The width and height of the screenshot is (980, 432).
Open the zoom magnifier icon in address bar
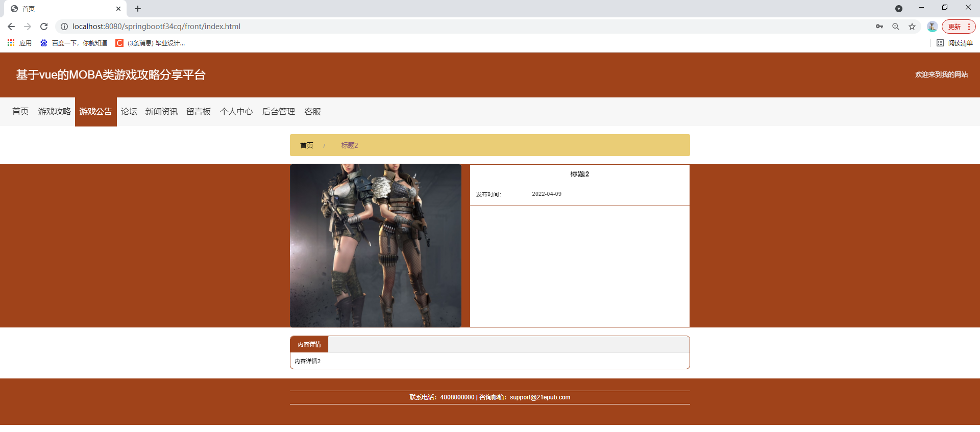point(896,27)
